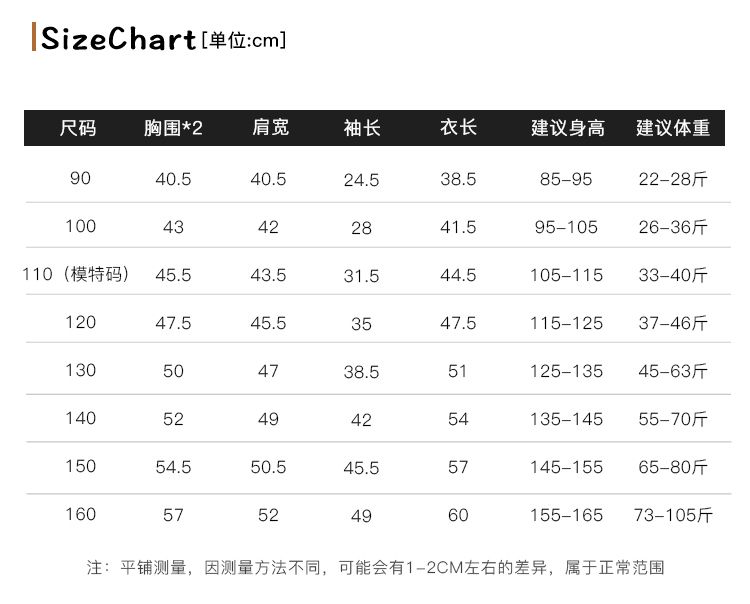Viewport: 750px width, 604px height.
Task: Click the size 160 row label
Action: tap(80, 514)
